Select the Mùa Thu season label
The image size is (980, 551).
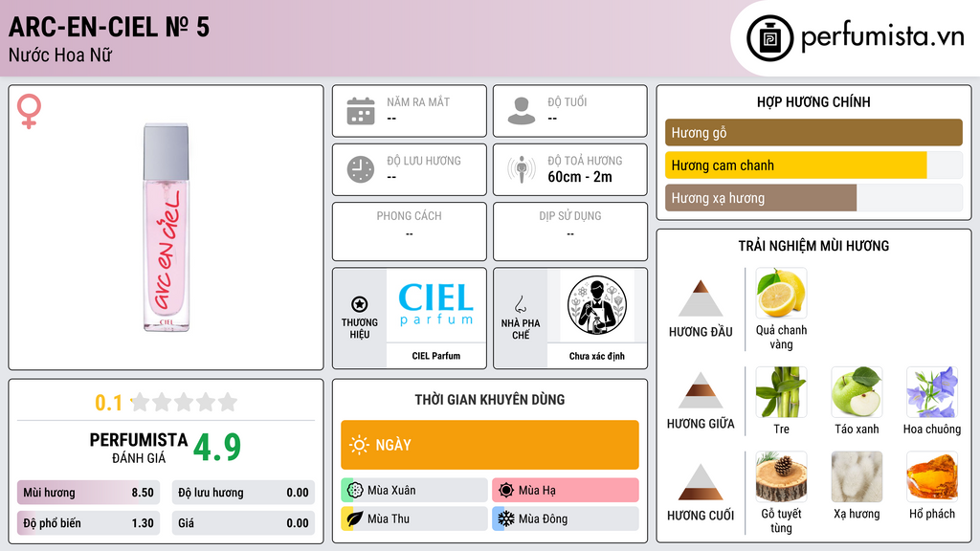point(389,518)
